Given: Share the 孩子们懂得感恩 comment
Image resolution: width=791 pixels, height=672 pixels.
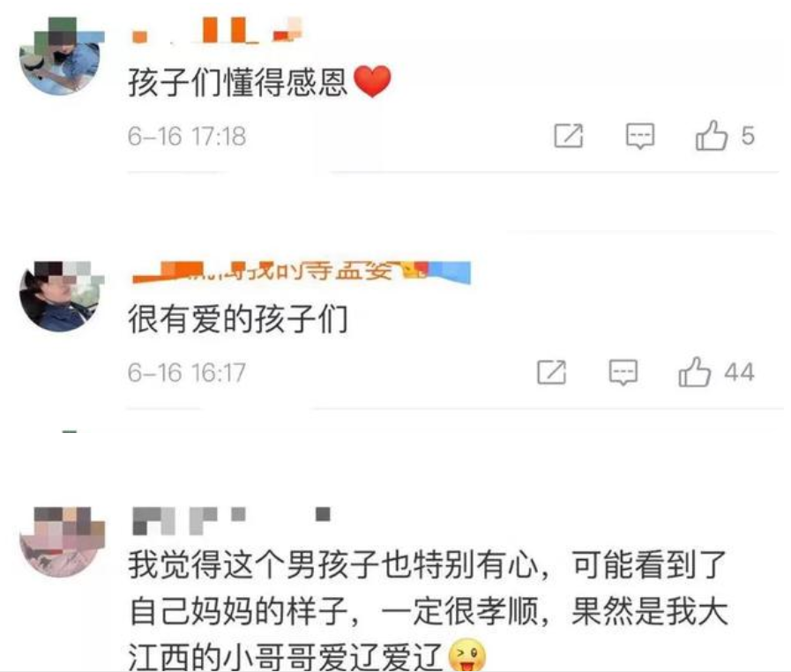Looking at the screenshot, I should point(569,136).
